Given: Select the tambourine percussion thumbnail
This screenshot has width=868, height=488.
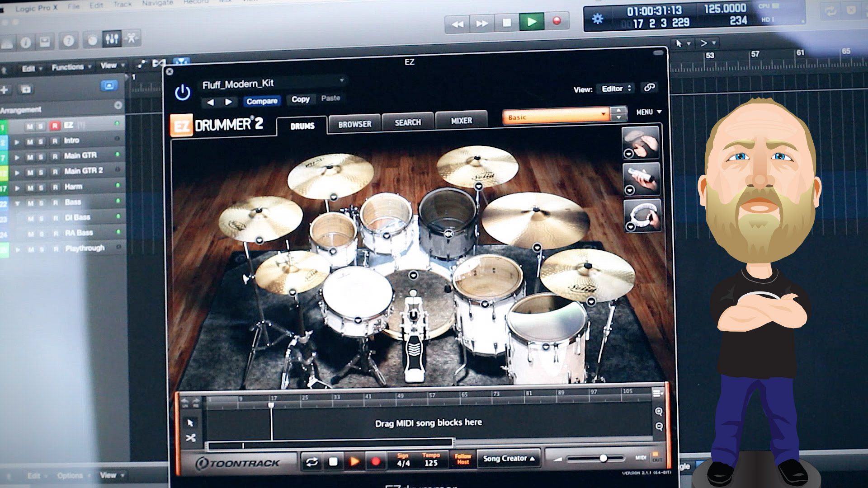Looking at the screenshot, I should [x=642, y=216].
